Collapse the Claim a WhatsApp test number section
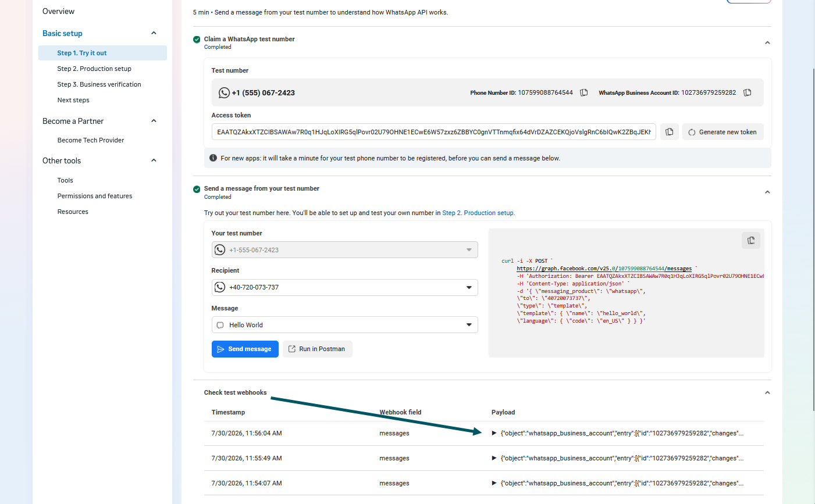 click(767, 42)
